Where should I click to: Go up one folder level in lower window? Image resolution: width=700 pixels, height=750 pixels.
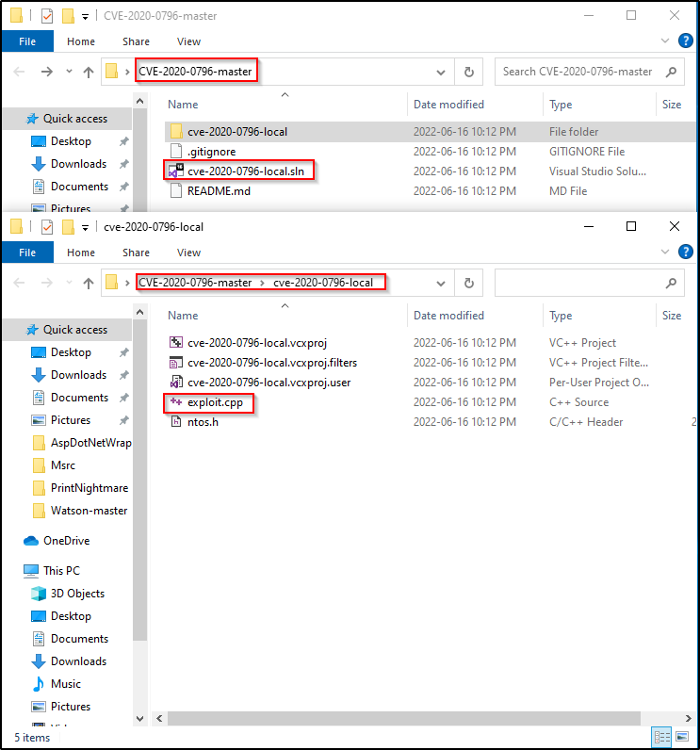coord(89,283)
